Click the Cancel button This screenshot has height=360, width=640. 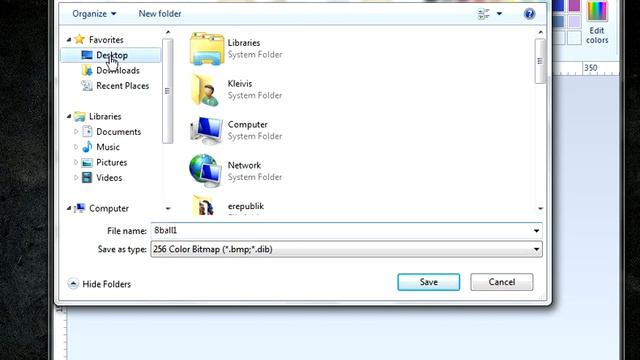pos(502,282)
